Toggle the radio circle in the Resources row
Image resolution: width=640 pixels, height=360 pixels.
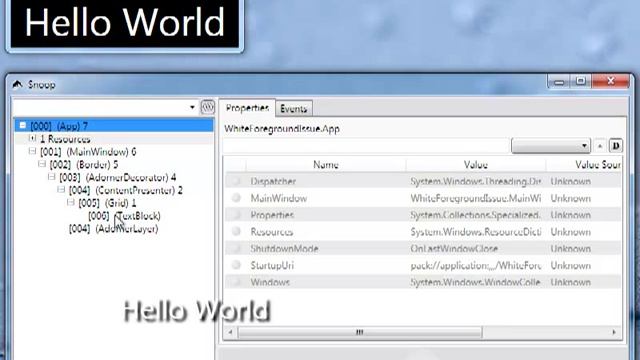236,231
